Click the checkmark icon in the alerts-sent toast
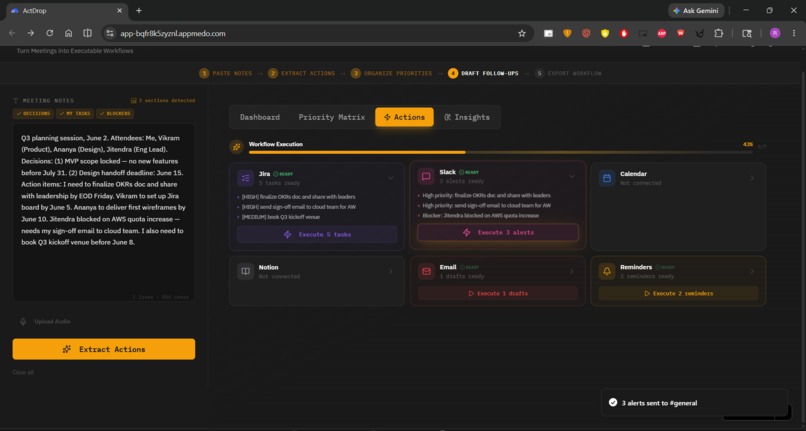This screenshot has height=431, width=806. pyautogui.click(x=613, y=403)
